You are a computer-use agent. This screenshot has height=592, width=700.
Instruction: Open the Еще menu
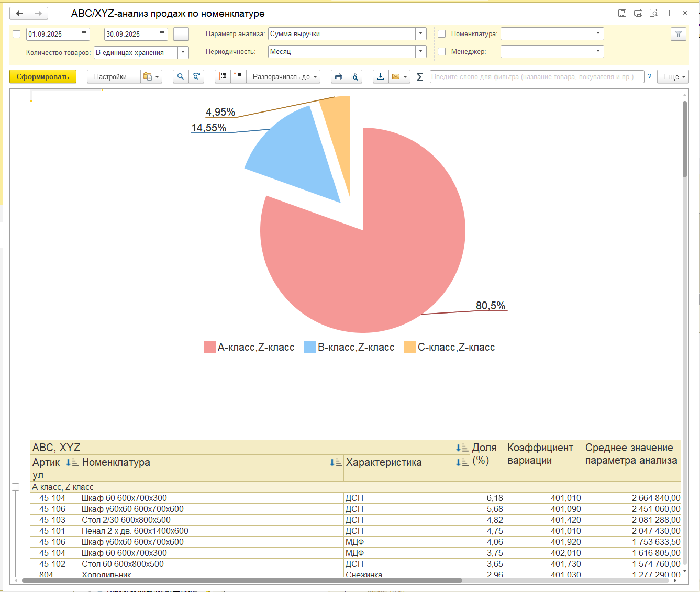pos(673,76)
